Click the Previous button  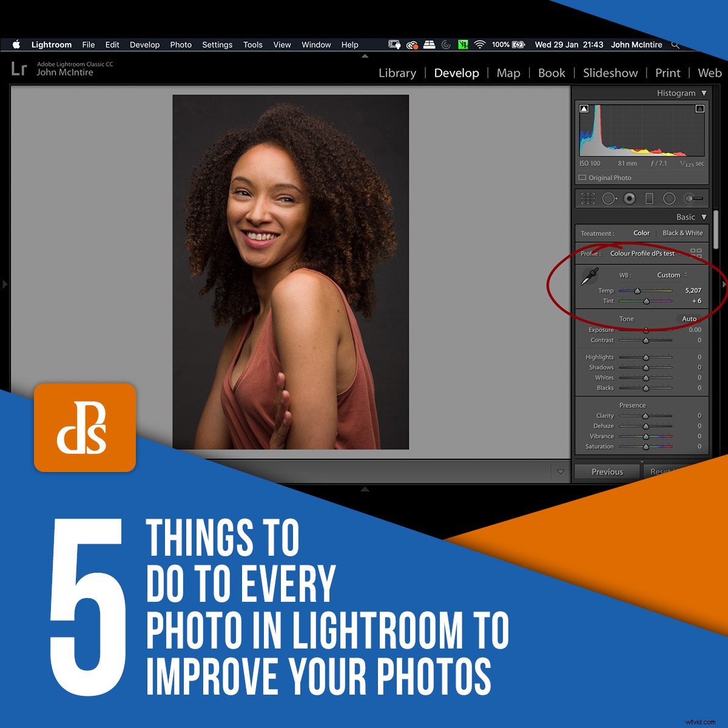click(607, 471)
